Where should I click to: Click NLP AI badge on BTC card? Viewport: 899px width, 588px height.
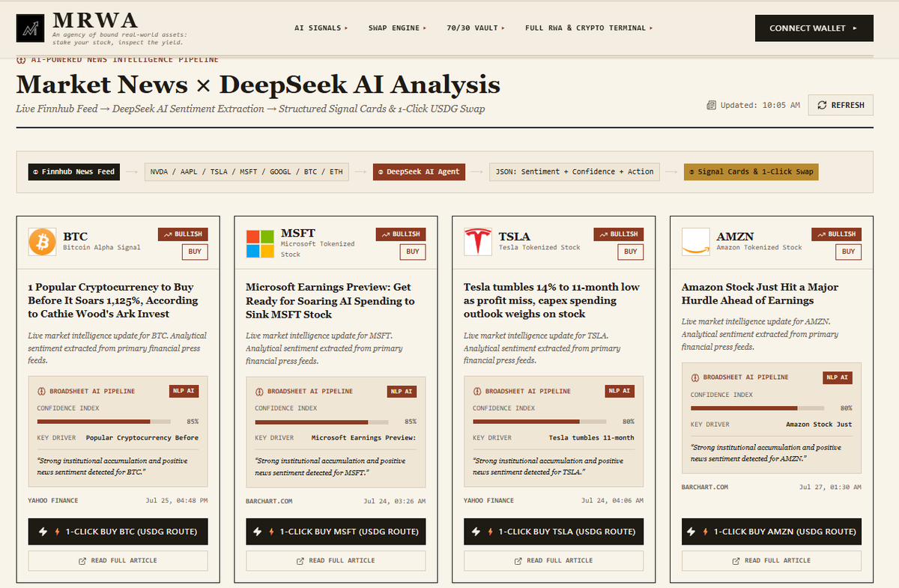(x=184, y=391)
